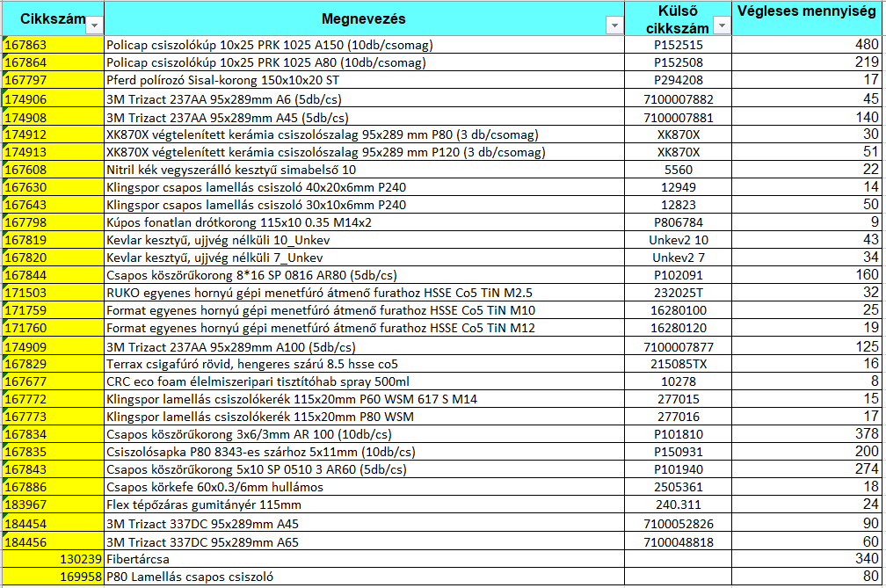This screenshot has width=886, height=588.
Task: Select quantity cell showing 480
Action: (807, 45)
